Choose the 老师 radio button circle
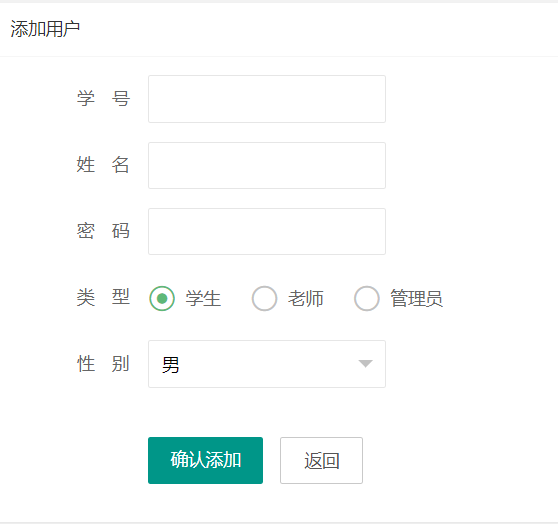The image size is (558, 524). (264, 298)
